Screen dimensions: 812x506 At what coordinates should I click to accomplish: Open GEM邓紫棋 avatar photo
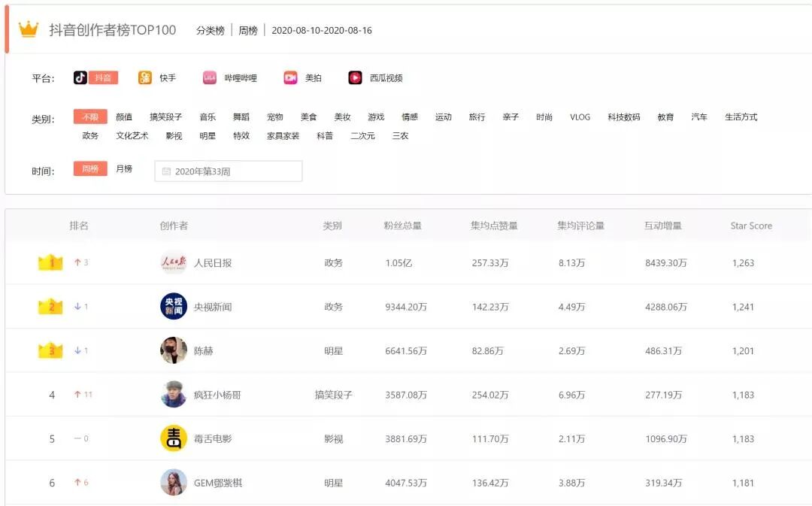tap(174, 483)
